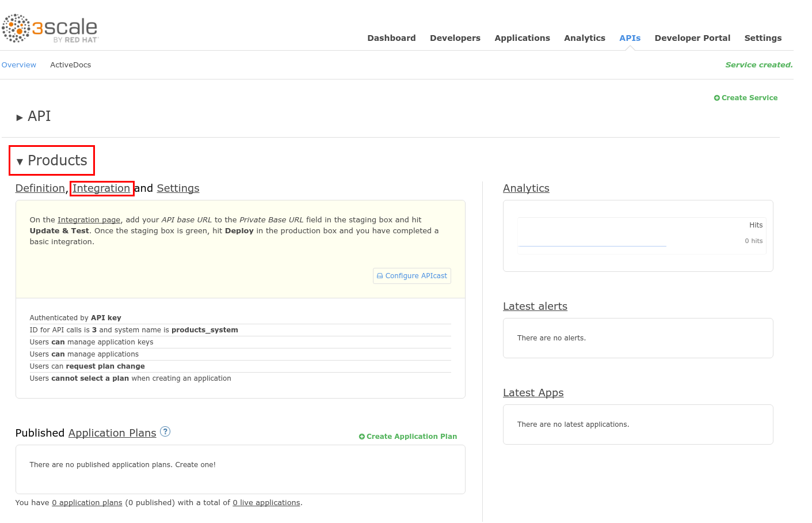The width and height of the screenshot is (812, 523).
Task: Open the Integration heading link
Action: point(101,188)
